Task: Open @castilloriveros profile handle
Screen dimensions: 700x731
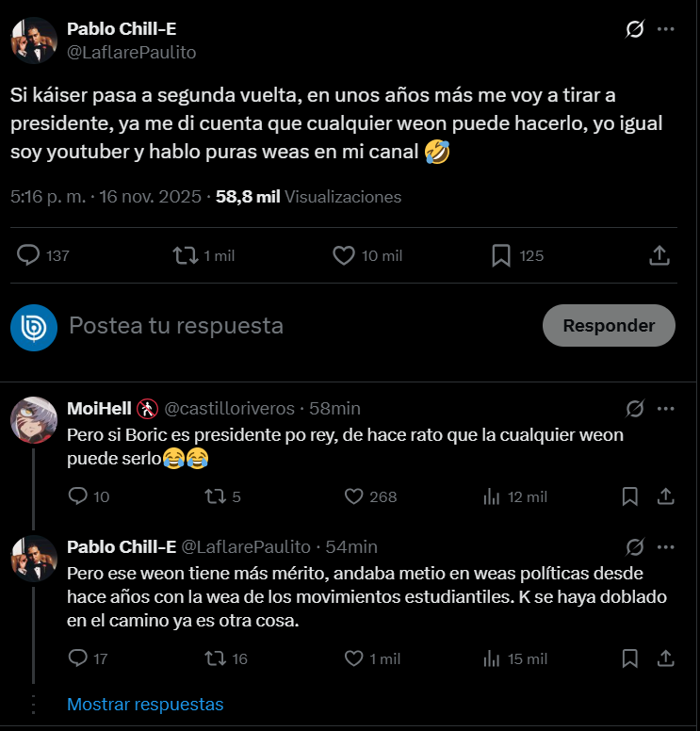Action: pos(229,409)
